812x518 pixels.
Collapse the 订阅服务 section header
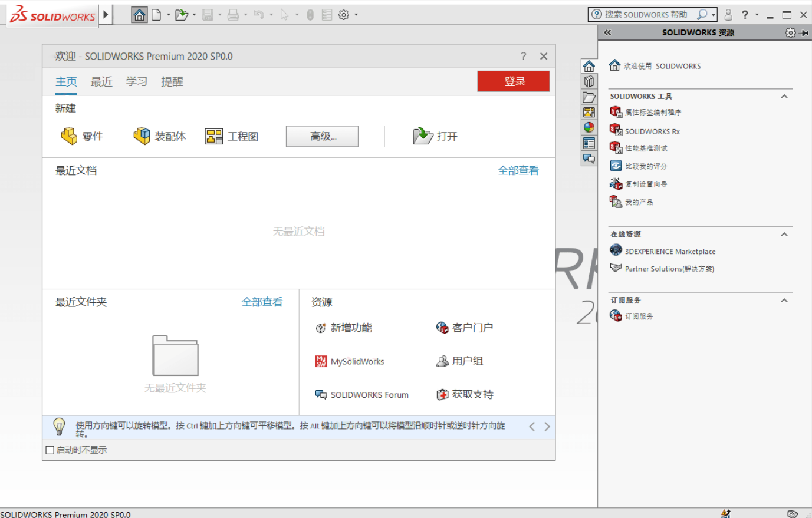pos(784,300)
